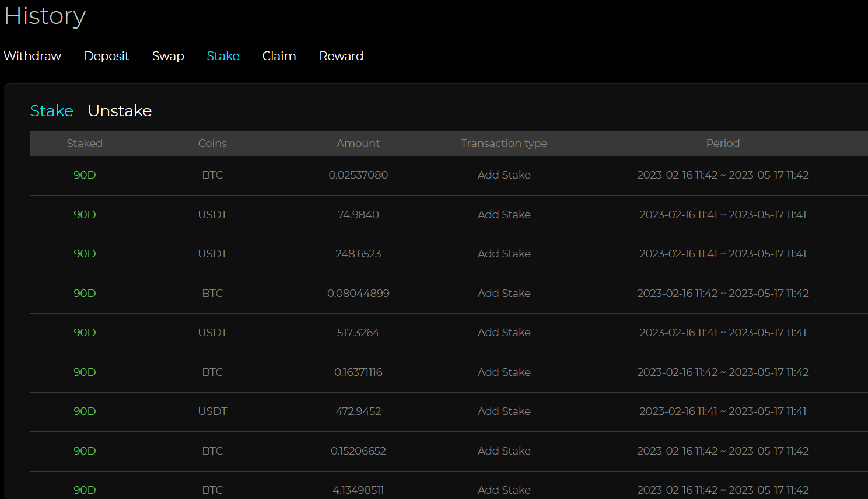This screenshot has height=499, width=868.
Task: Select the amount 74.9840
Action: click(x=358, y=215)
